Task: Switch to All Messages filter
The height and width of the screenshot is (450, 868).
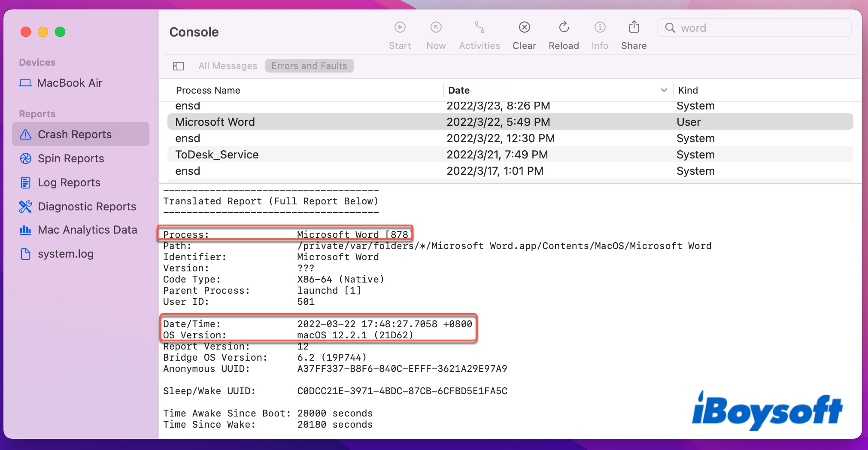Action: pyautogui.click(x=228, y=66)
